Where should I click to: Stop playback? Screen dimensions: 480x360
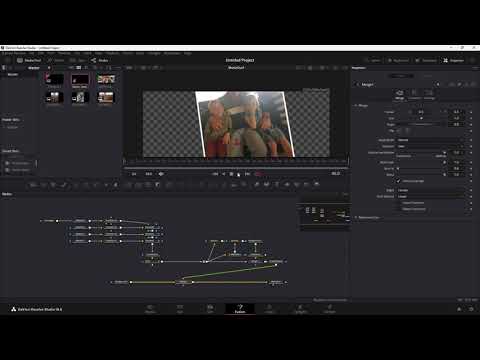click(231, 174)
